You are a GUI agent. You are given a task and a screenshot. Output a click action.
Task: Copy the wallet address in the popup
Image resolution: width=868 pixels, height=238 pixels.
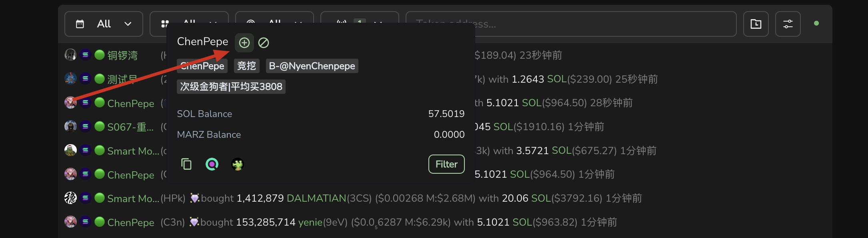(x=186, y=164)
